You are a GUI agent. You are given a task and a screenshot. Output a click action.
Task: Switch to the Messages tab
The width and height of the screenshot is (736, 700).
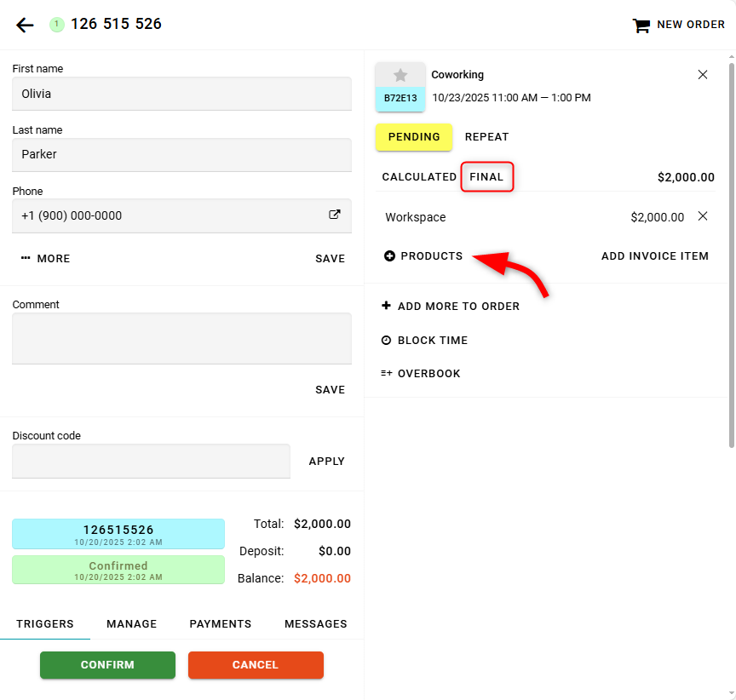pos(315,623)
